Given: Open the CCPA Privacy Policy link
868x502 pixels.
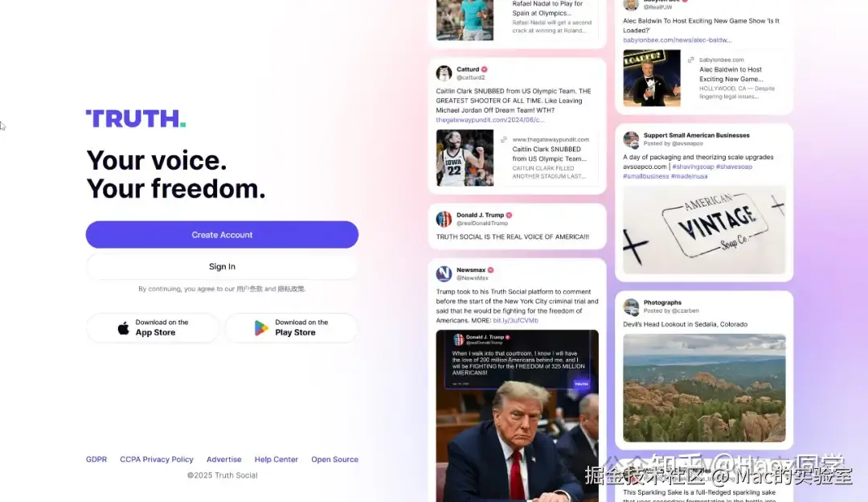Looking at the screenshot, I should (157, 459).
